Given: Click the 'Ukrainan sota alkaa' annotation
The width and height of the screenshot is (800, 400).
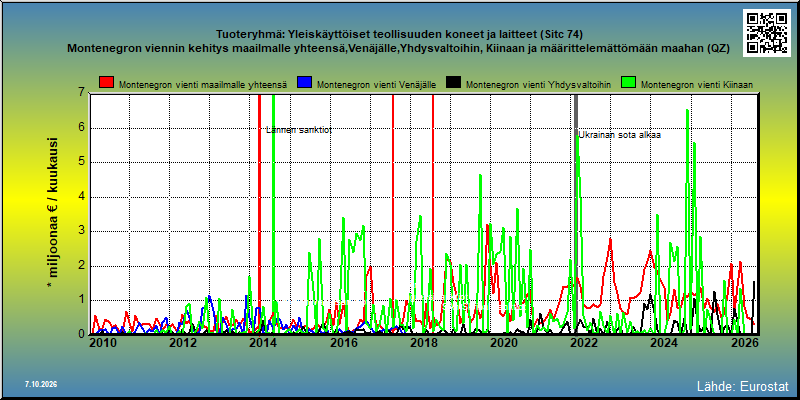Looking at the screenshot, I should pos(619,135).
